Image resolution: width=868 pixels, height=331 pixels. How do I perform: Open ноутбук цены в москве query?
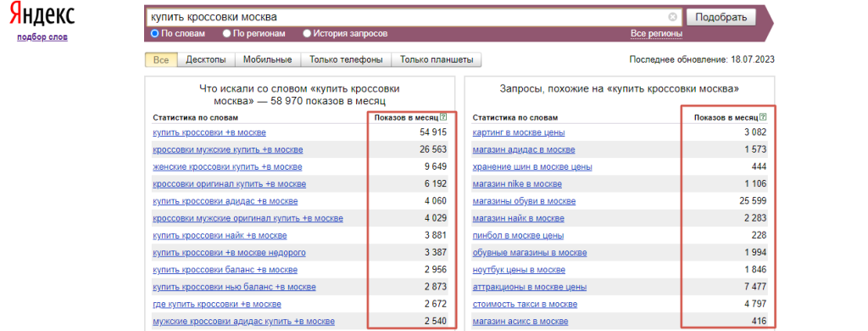(x=519, y=270)
